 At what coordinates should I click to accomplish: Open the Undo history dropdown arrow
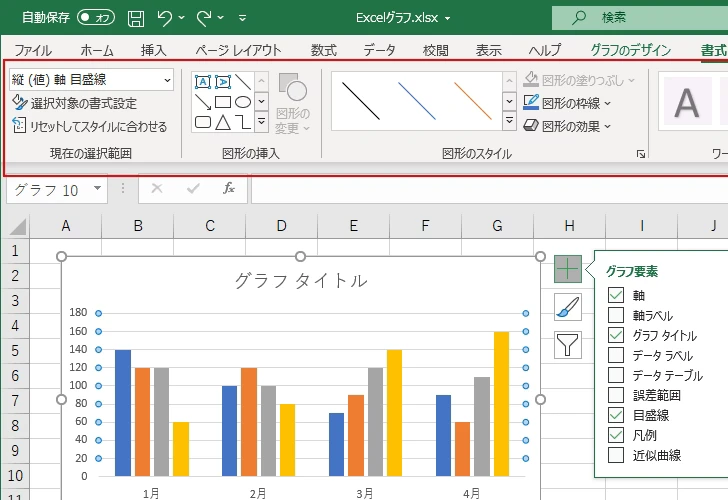[182, 18]
